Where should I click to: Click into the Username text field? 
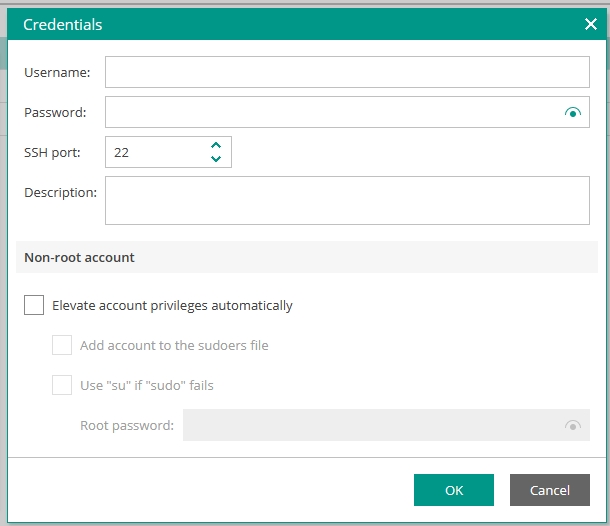347,72
